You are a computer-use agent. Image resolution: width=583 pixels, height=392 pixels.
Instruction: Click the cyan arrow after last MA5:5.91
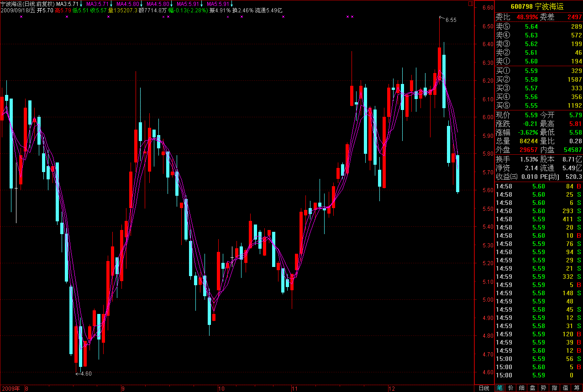pos(231,4)
